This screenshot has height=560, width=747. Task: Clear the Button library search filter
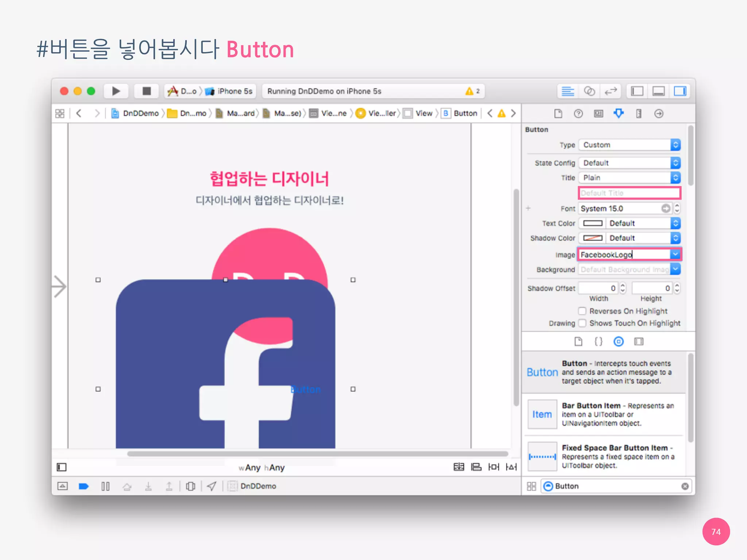tap(685, 486)
